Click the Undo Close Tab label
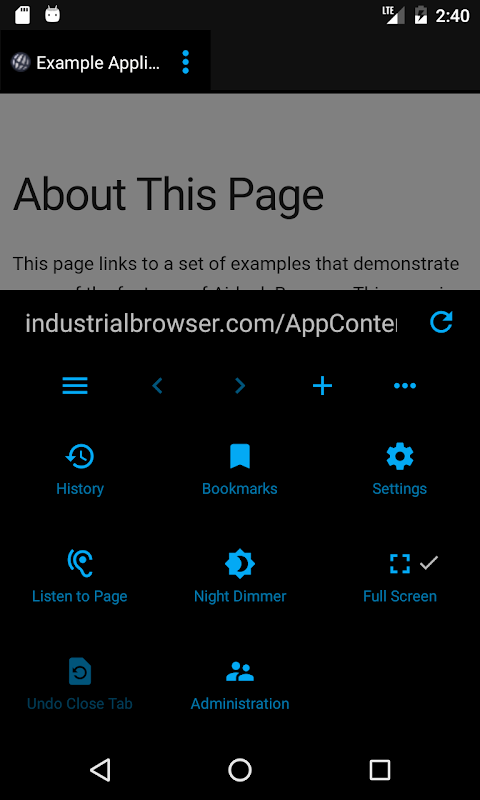The width and height of the screenshot is (480, 800). (x=80, y=704)
